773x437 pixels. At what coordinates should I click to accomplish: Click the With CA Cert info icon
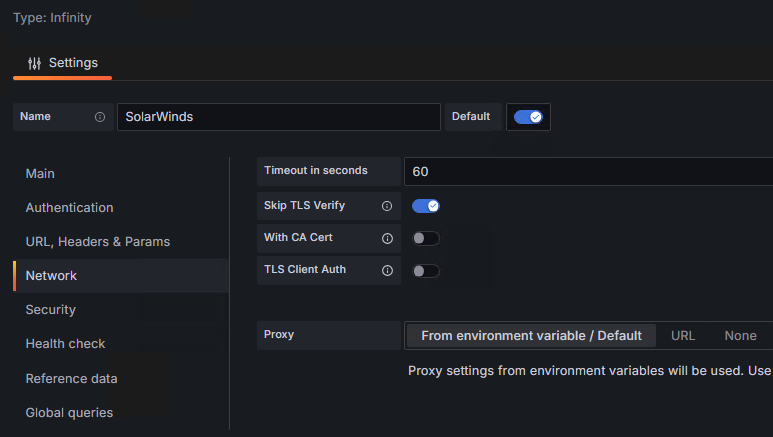387,239
